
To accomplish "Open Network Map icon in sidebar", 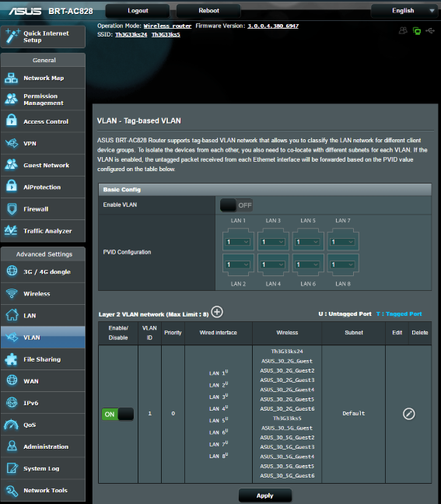I will pos(12,78).
